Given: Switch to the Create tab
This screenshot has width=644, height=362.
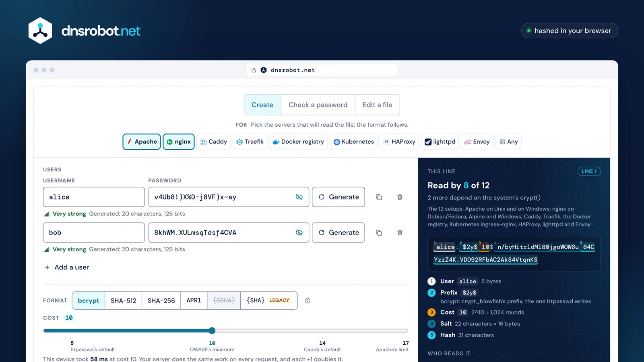Looking at the screenshot, I should 262,105.
